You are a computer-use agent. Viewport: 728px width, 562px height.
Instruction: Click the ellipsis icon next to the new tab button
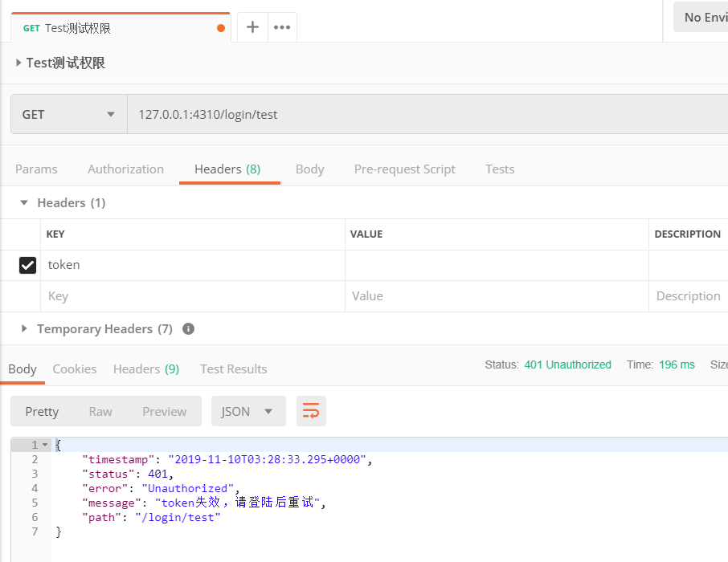pyautogui.click(x=282, y=26)
